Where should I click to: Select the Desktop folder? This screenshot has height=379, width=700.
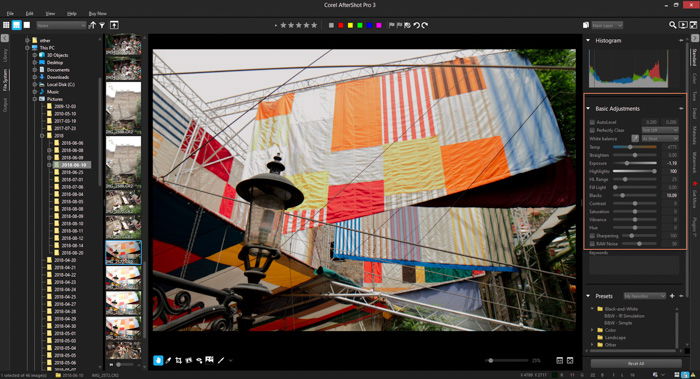(x=55, y=62)
